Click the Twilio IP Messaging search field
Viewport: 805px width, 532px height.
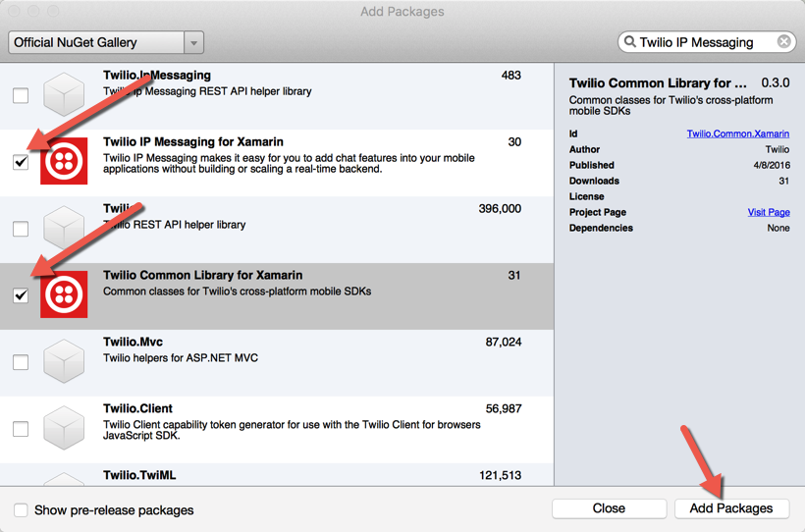click(708, 42)
